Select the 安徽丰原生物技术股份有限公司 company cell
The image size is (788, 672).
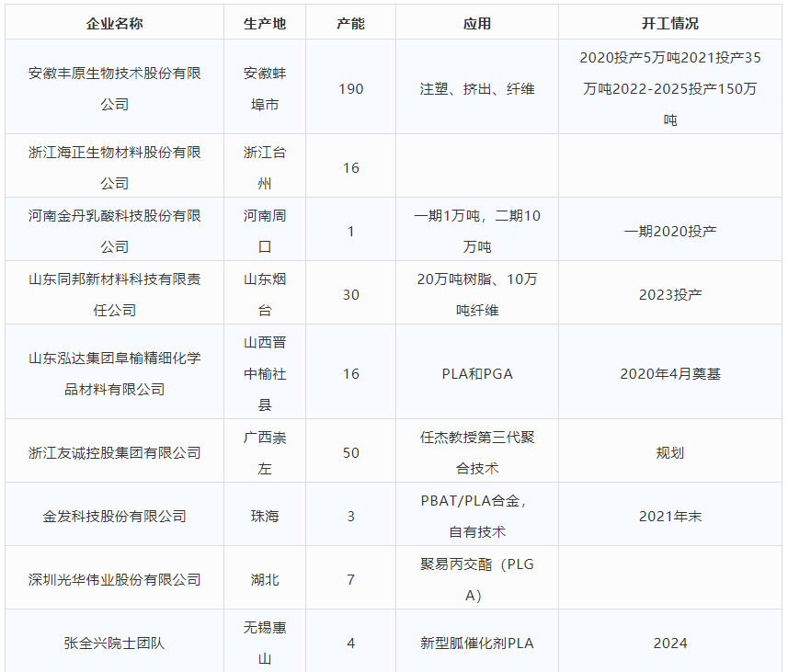pos(115,88)
